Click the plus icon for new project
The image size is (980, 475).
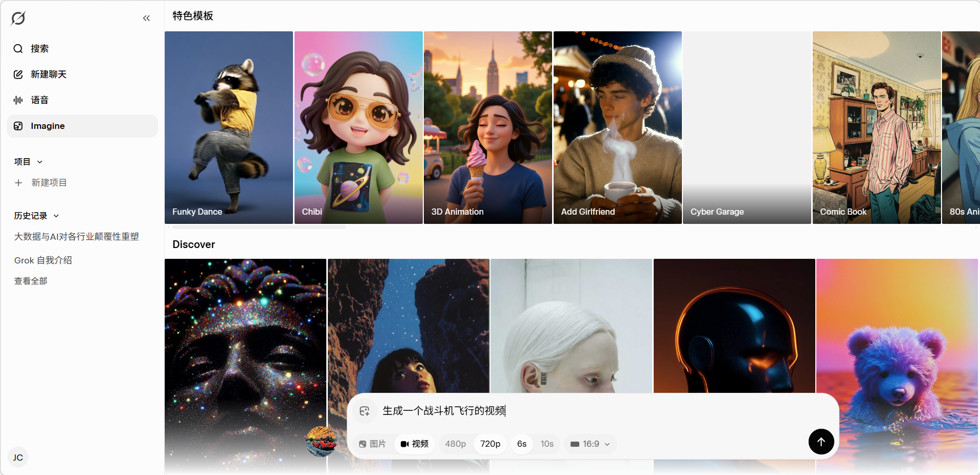(18, 183)
